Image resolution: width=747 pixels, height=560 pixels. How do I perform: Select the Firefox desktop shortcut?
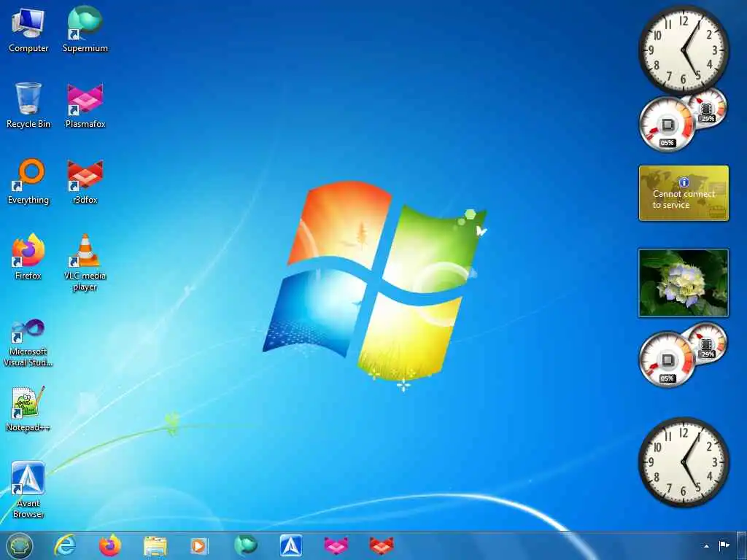(x=28, y=257)
